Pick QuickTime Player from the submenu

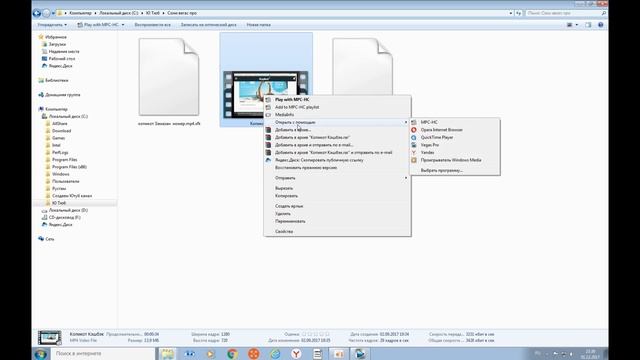point(437,138)
